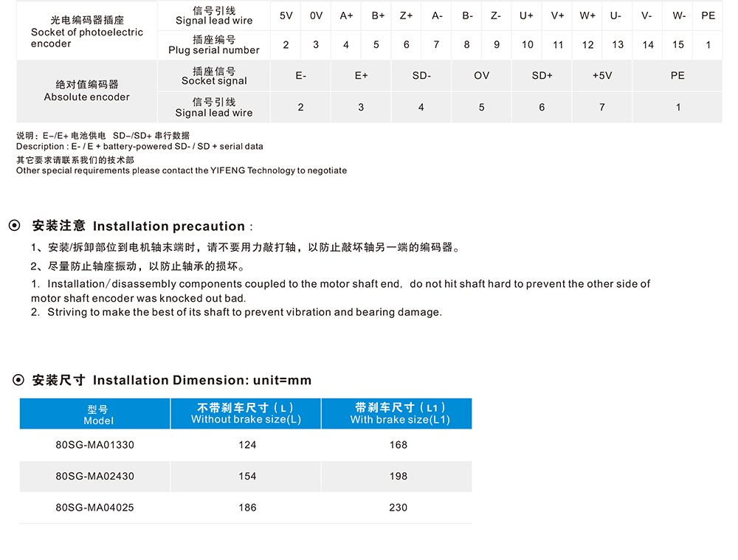Click model 80SG-MA02430
Image resolution: width=738 pixels, height=560 pixels.
[94, 476]
